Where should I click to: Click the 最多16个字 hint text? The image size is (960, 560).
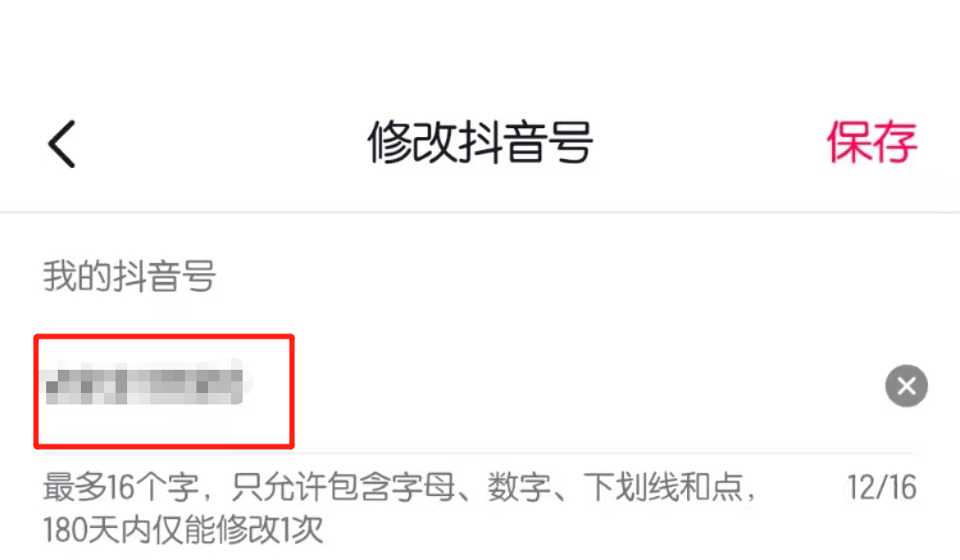tap(121, 488)
